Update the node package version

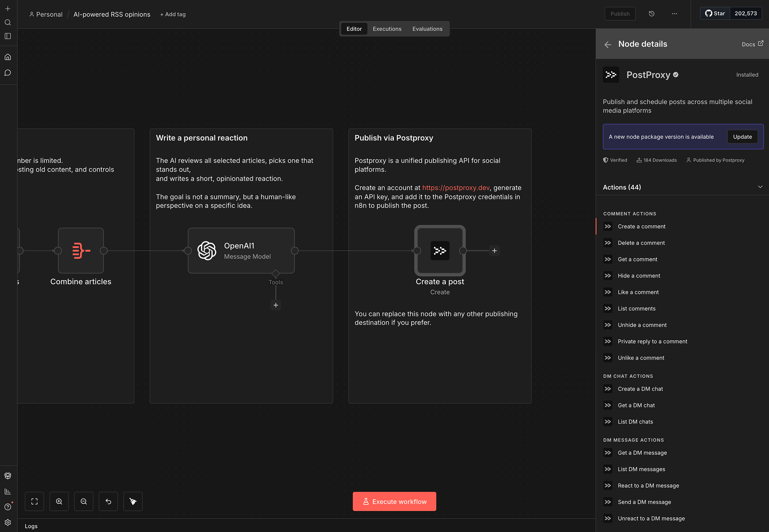pos(743,137)
